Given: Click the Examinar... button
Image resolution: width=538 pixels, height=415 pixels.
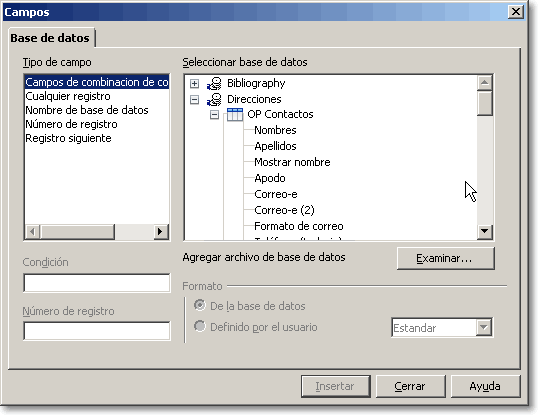Looking at the screenshot, I should pyautogui.click(x=445, y=258).
